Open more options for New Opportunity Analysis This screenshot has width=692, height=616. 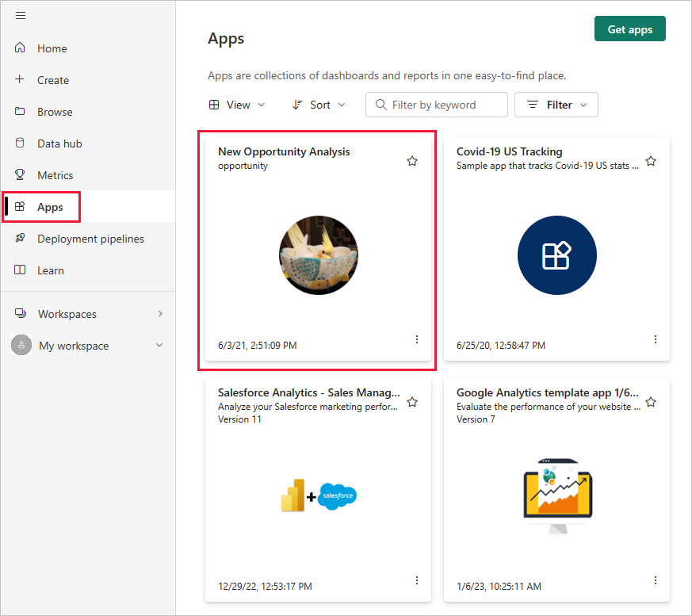(417, 339)
